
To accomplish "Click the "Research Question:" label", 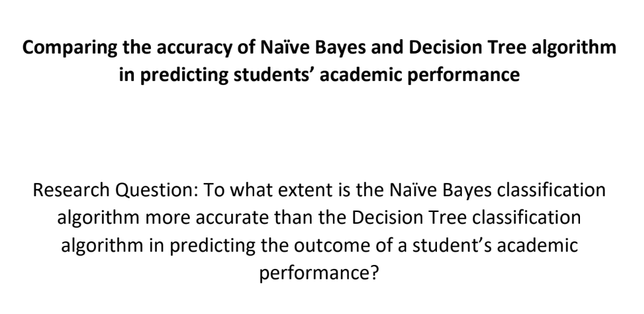I will (116, 190).
